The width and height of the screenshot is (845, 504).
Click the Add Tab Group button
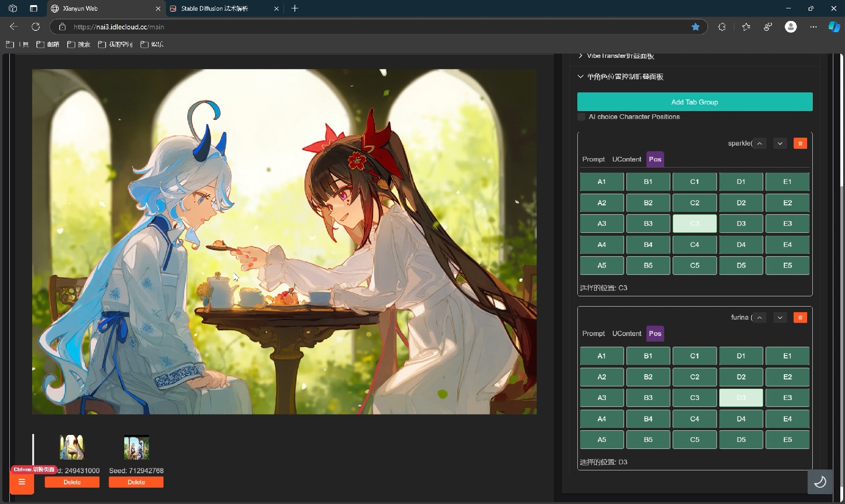coord(695,102)
